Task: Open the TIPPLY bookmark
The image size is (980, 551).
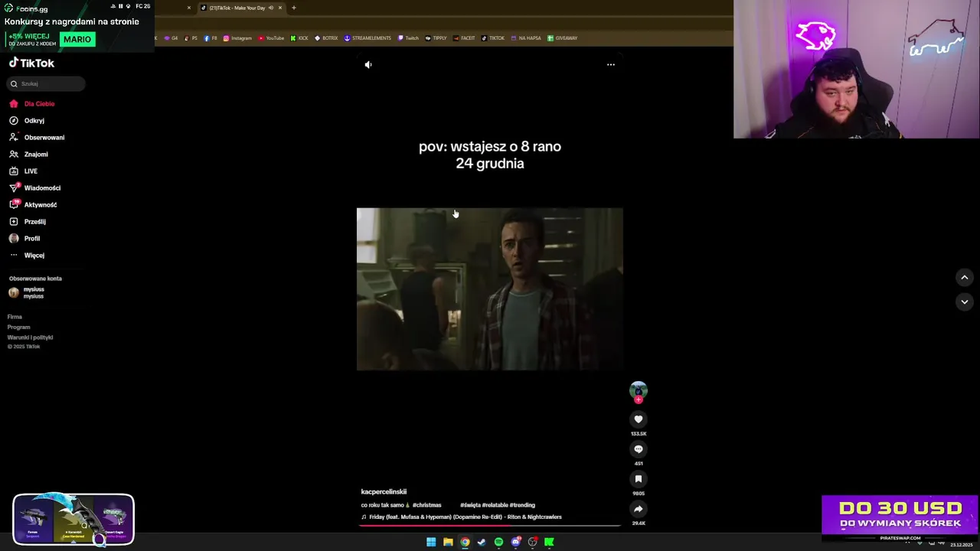Action: (x=436, y=38)
